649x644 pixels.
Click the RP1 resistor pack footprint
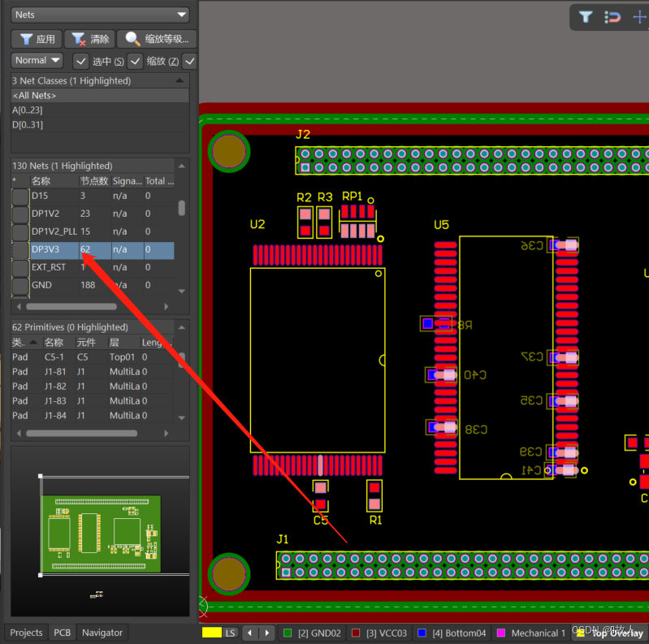coord(358,222)
